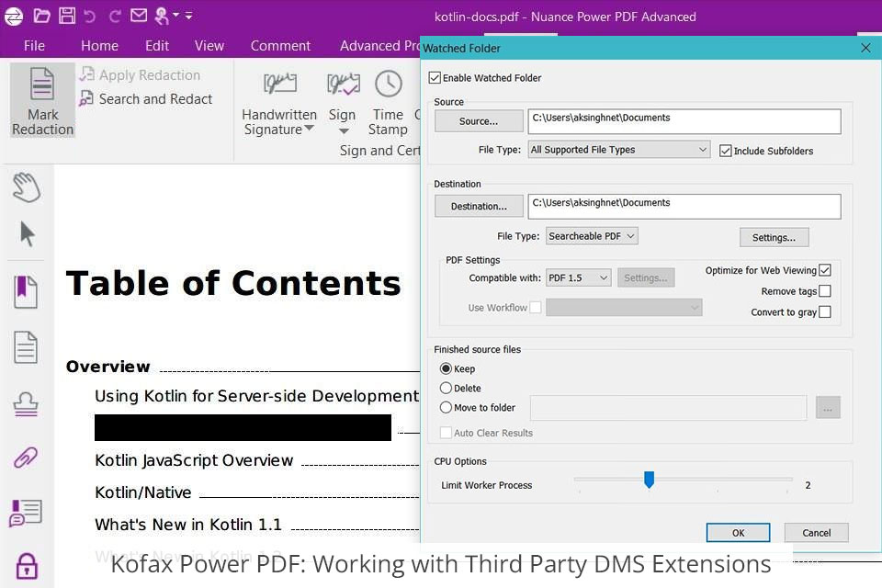Undo the last action
The width and height of the screenshot is (882, 588).
(89, 17)
